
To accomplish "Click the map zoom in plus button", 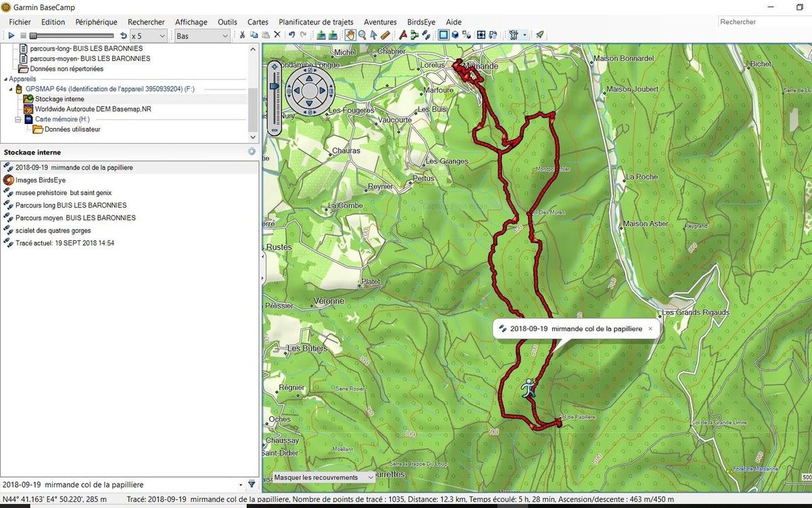I will coord(274,66).
